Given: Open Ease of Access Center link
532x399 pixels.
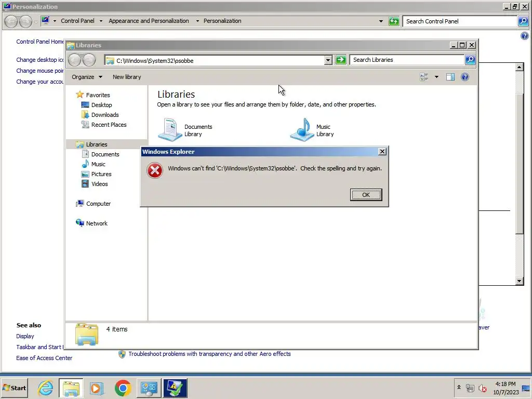Looking at the screenshot, I should (44, 357).
